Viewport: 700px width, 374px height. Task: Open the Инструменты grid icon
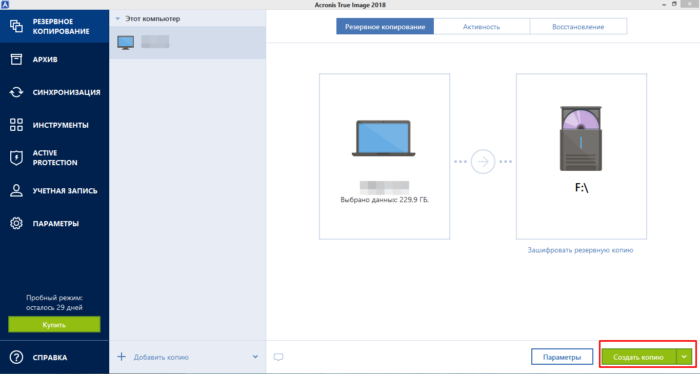[x=17, y=125]
